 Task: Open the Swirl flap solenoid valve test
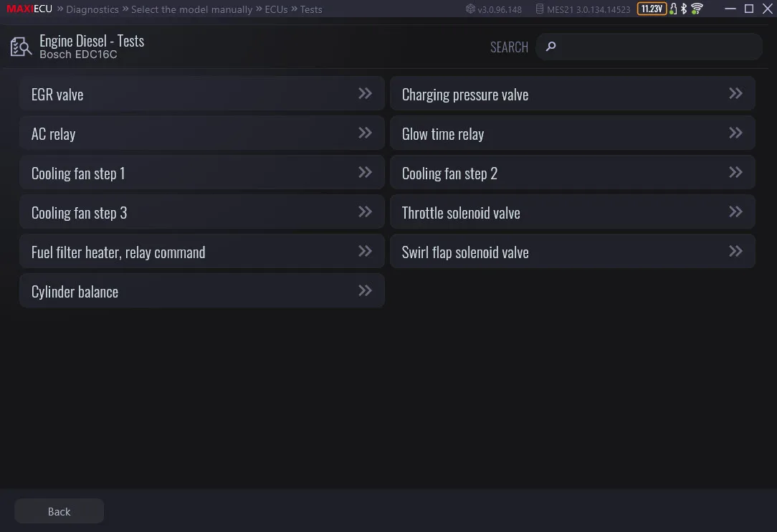(x=735, y=251)
